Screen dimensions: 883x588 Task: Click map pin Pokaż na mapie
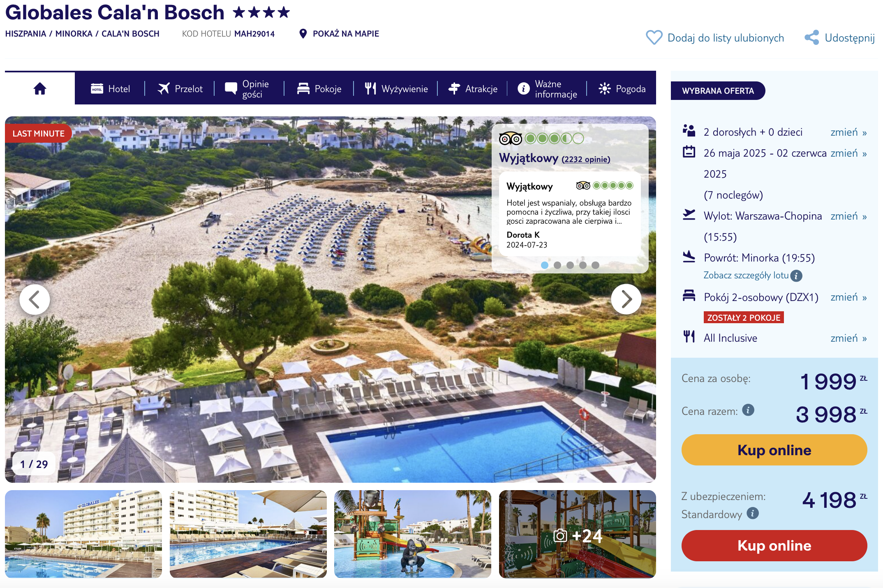pyautogui.click(x=303, y=34)
